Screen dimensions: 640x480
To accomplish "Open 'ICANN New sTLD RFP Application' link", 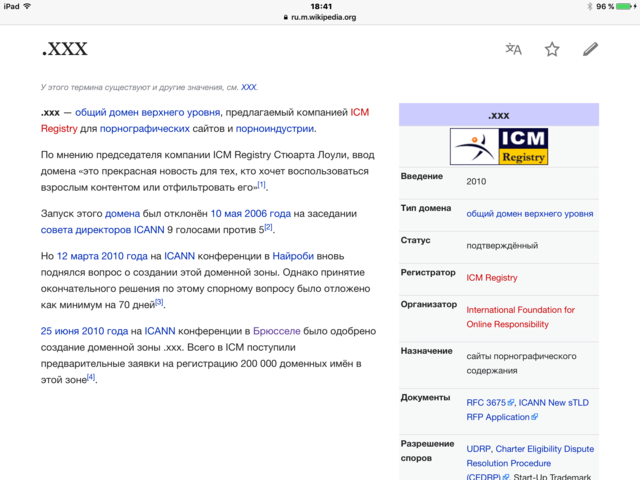I will pyautogui.click(x=528, y=410).
